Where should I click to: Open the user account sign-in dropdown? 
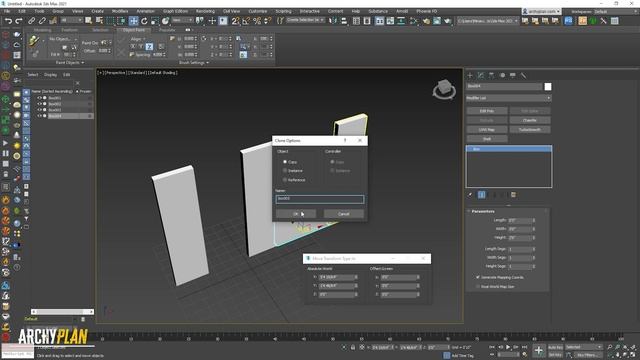click(x=542, y=11)
